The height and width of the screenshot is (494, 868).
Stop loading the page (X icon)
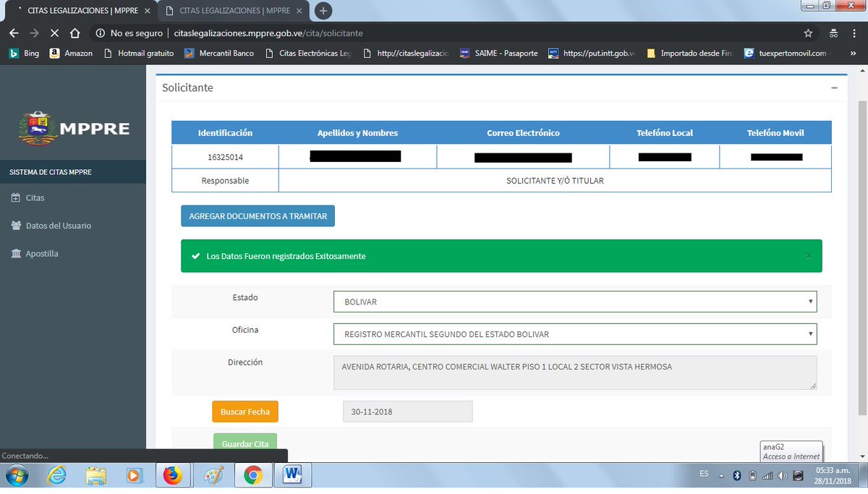click(x=55, y=33)
